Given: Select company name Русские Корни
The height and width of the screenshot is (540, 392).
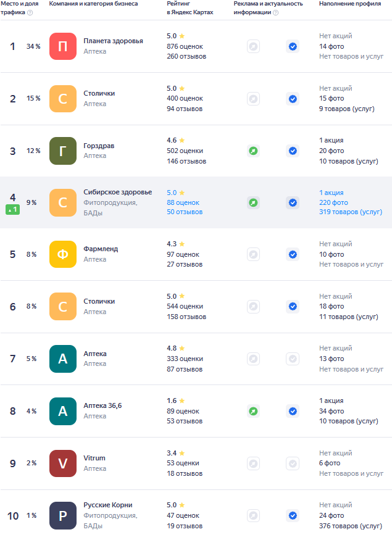Looking at the screenshot, I should click(x=108, y=505).
